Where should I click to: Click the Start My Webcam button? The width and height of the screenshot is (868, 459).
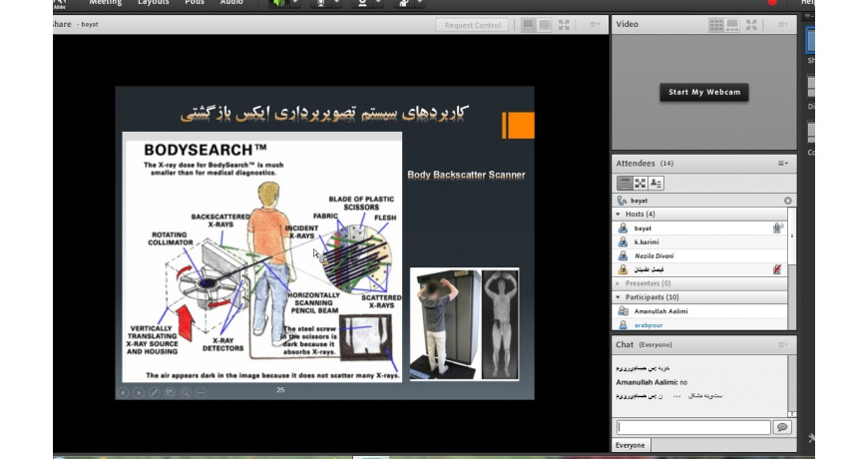point(704,92)
